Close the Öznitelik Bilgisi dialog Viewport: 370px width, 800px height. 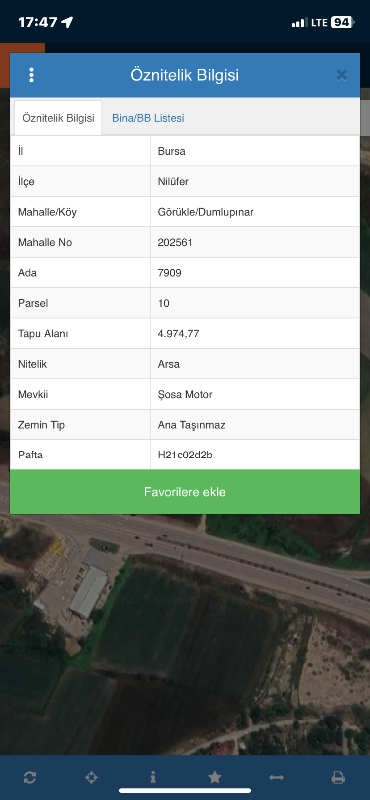click(341, 76)
